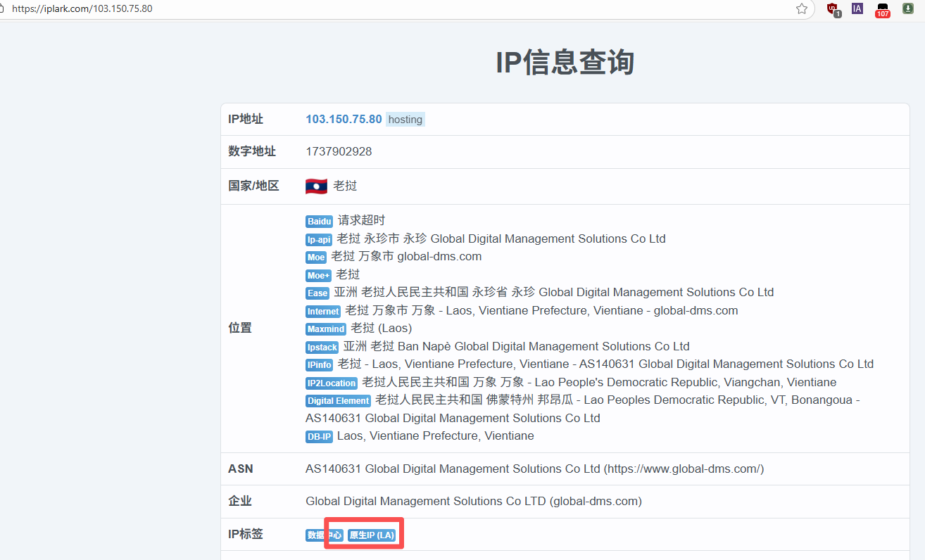
Task: Click the IPinfo source badge
Action: (x=319, y=365)
